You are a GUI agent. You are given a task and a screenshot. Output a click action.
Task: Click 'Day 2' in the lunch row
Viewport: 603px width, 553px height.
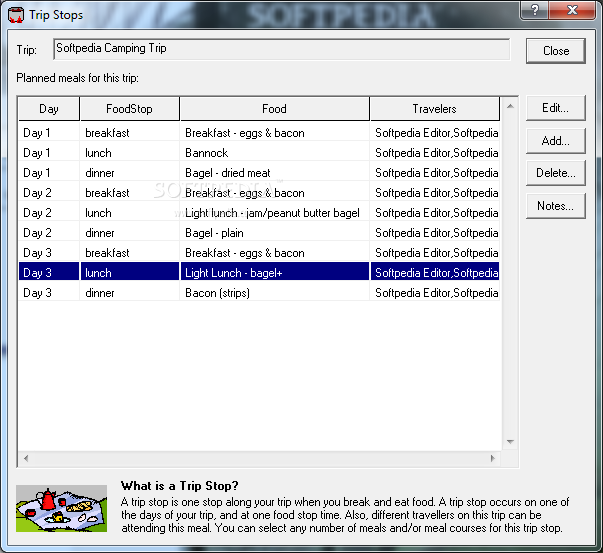49,213
